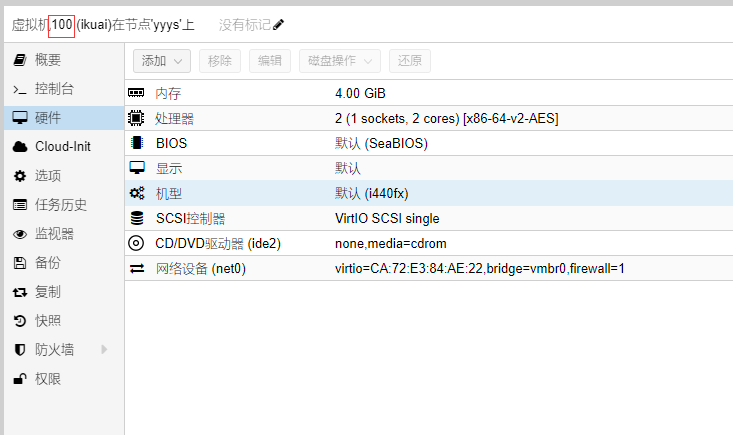Screen dimensions: 733x435
Task: Click the 移除 button
Action: coord(220,61)
